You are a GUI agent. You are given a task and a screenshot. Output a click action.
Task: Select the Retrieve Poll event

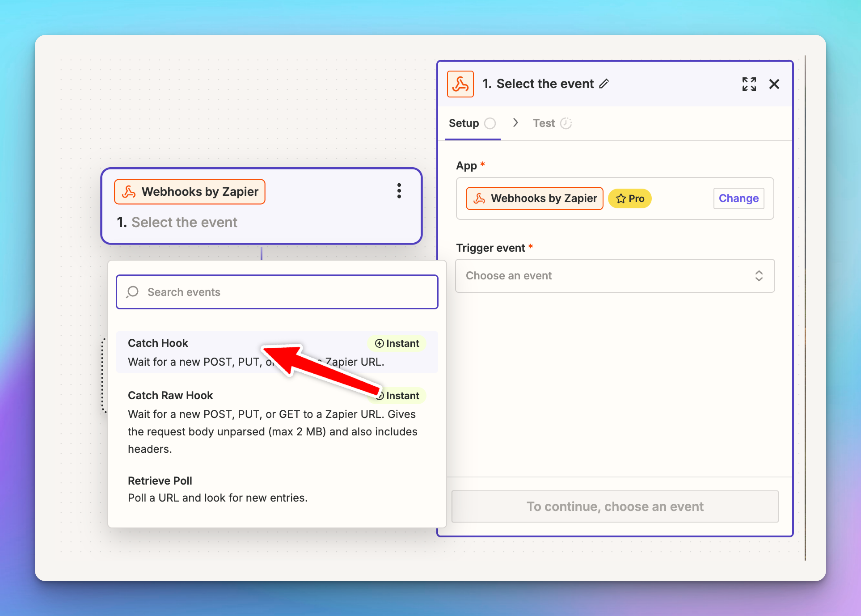[x=277, y=489]
